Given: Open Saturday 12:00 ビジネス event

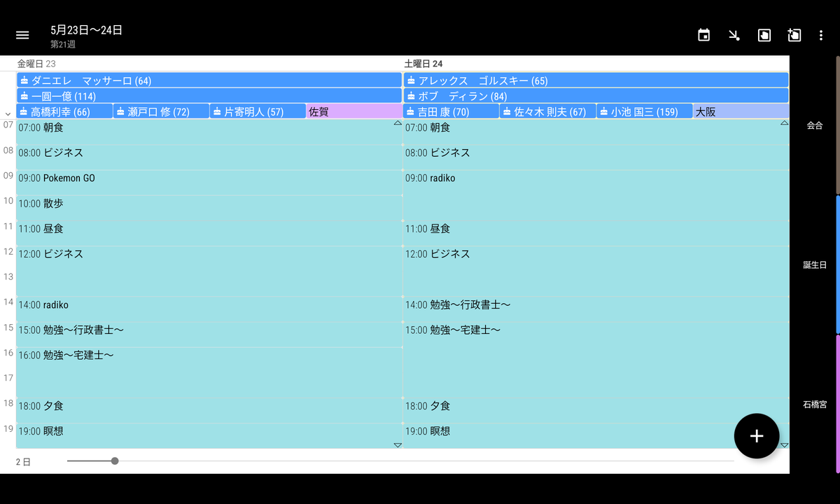Looking at the screenshot, I should (596, 270).
